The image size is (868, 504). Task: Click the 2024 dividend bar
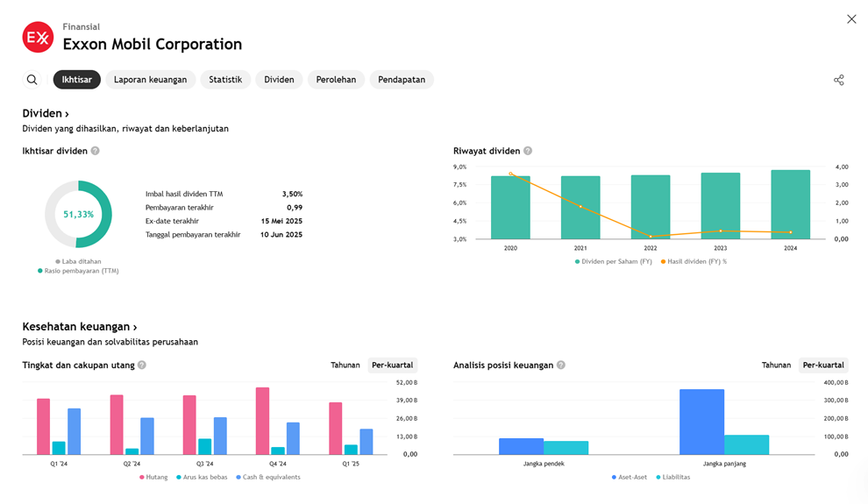point(791,205)
